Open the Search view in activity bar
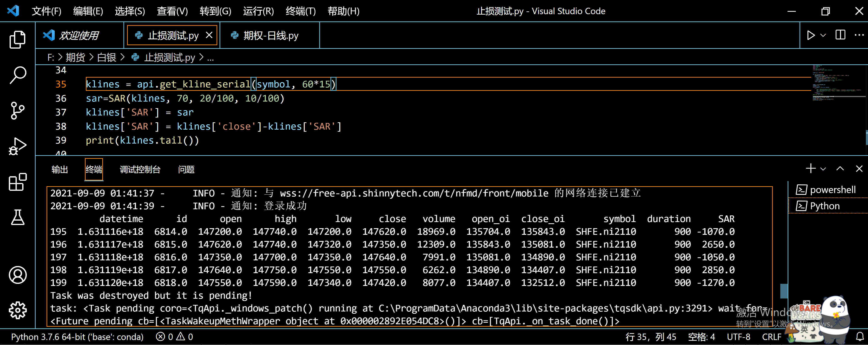This screenshot has height=345, width=868. [x=18, y=75]
